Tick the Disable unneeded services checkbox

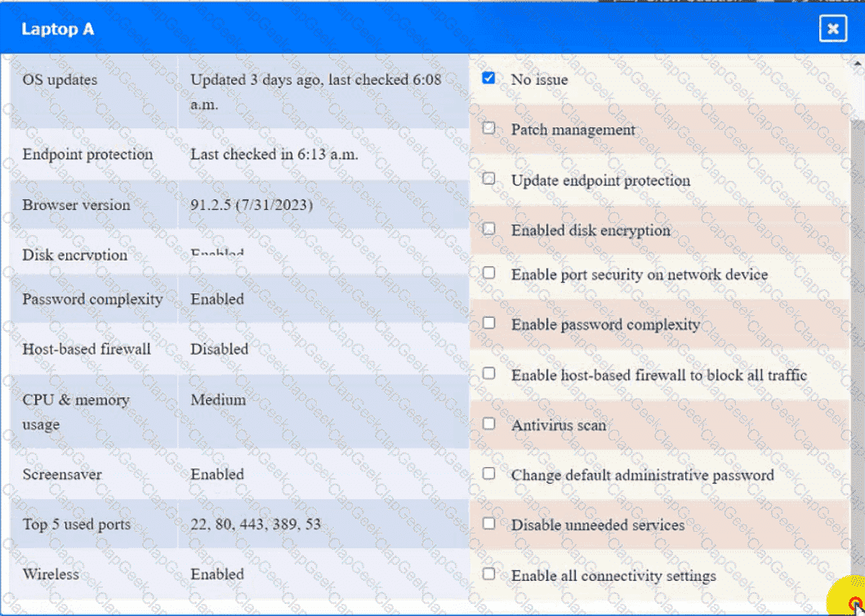(x=488, y=524)
